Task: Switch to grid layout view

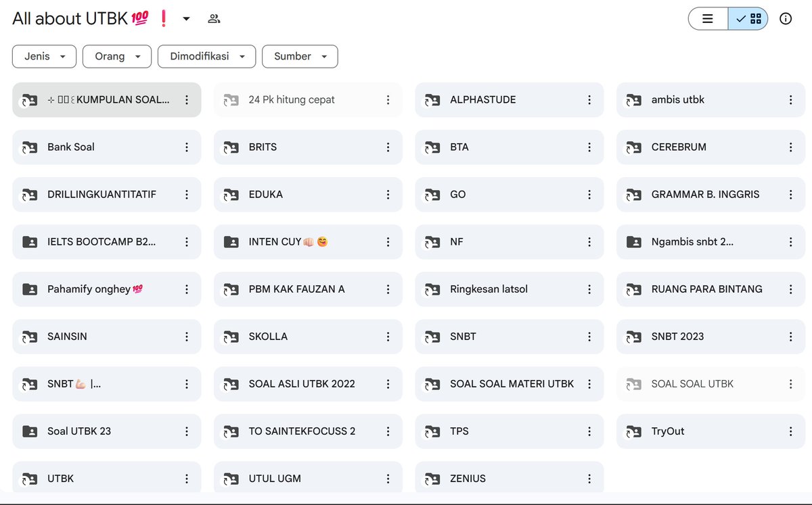Action: coord(748,19)
